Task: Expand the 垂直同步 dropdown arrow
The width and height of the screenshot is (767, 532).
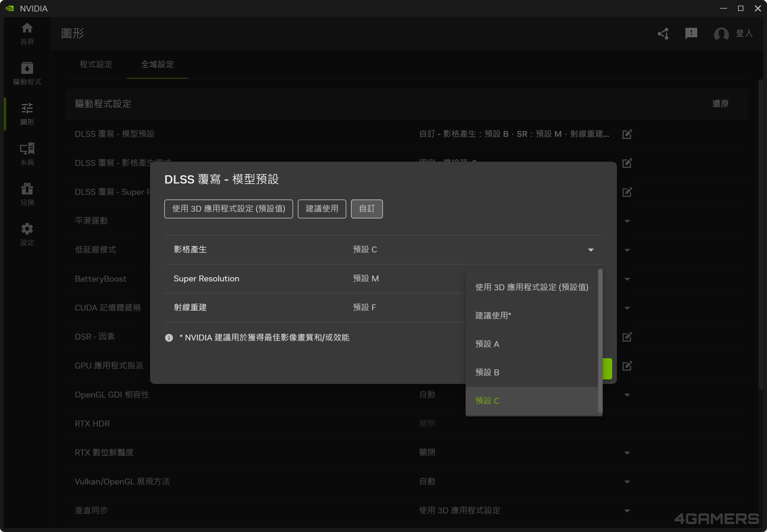Action: tap(627, 511)
